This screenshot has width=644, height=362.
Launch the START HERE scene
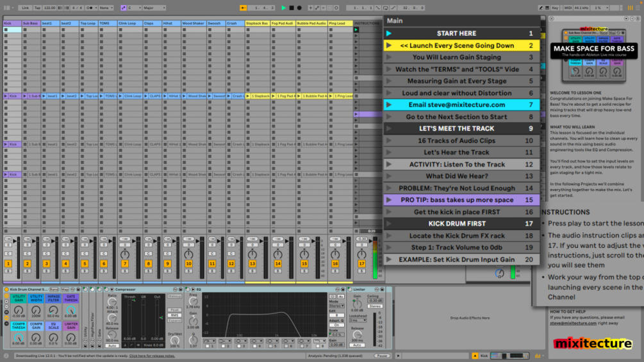pos(389,34)
